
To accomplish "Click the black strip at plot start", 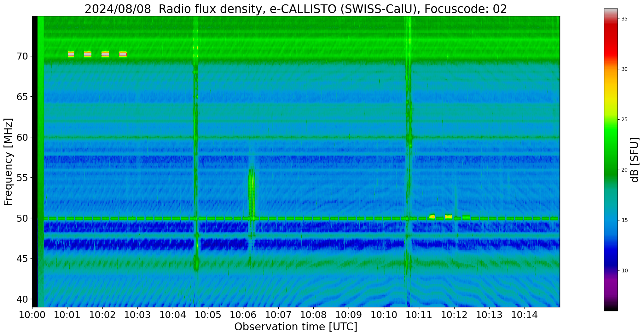I will point(35,162).
